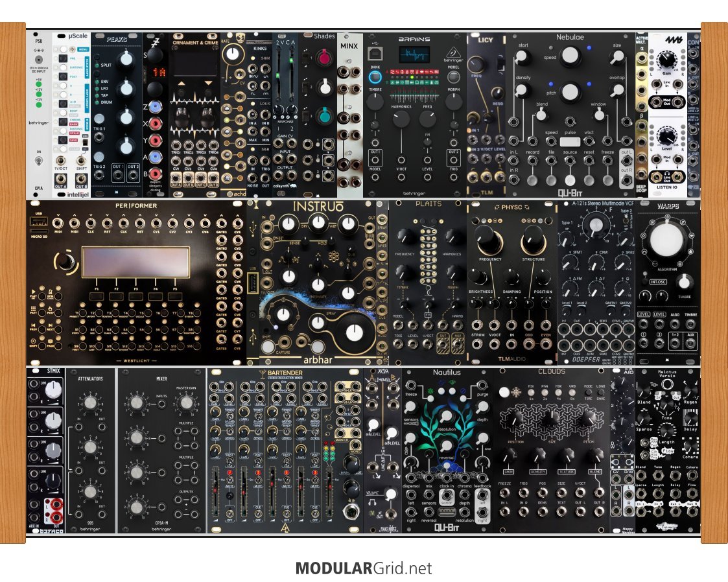728x582 pixels.
Task: Click the "CLOUDS" module title
Action: point(552,372)
